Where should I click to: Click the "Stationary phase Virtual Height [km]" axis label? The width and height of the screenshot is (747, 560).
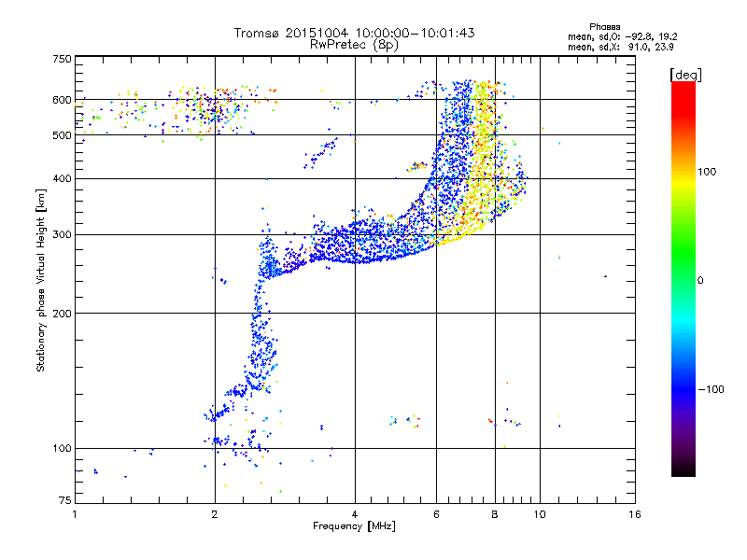(41, 280)
